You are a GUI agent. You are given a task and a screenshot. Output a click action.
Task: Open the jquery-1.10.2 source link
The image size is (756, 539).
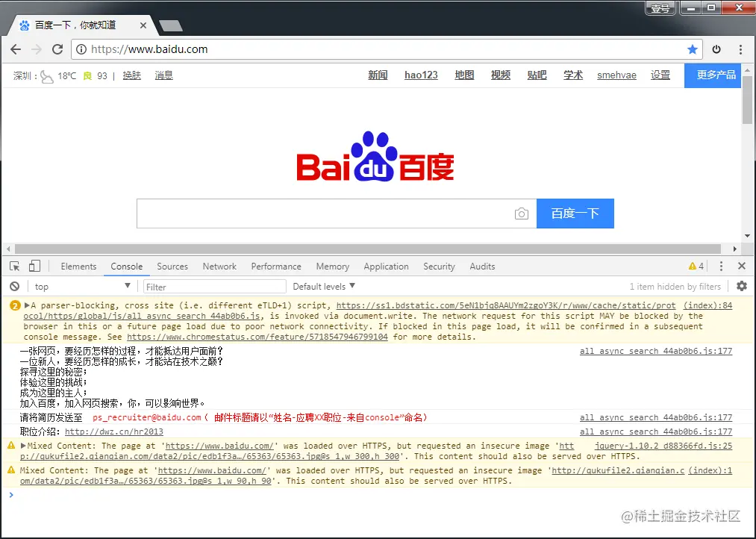663,446
